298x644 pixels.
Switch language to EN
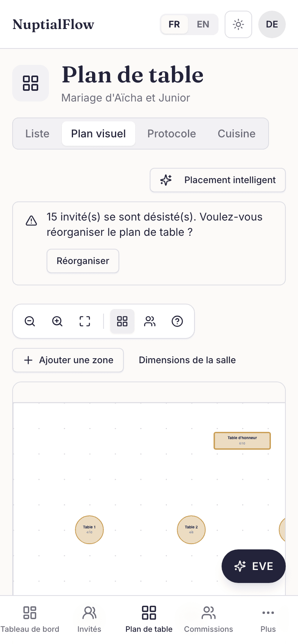pos(203,24)
